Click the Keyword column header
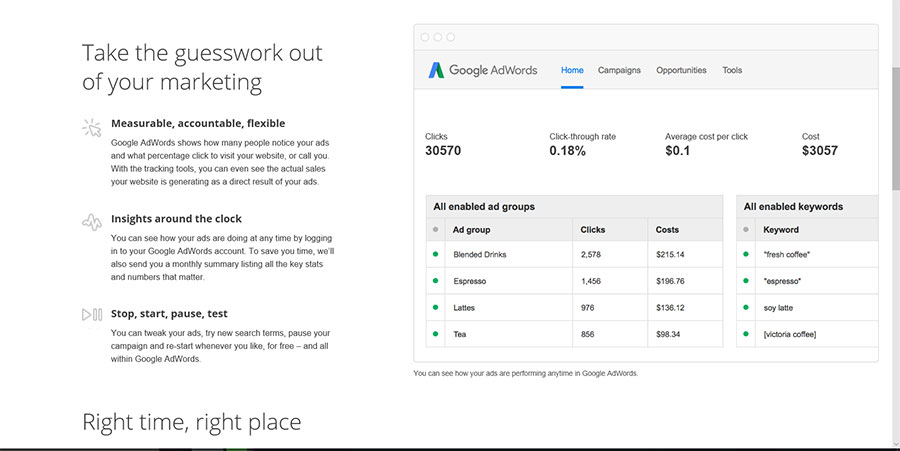The image size is (900, 451). tap(781, 230)
